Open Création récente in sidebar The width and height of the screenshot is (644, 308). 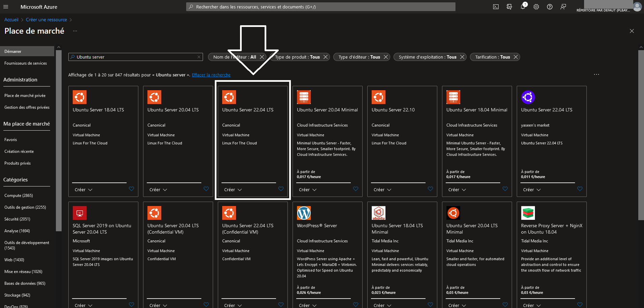tap(19, 151)
